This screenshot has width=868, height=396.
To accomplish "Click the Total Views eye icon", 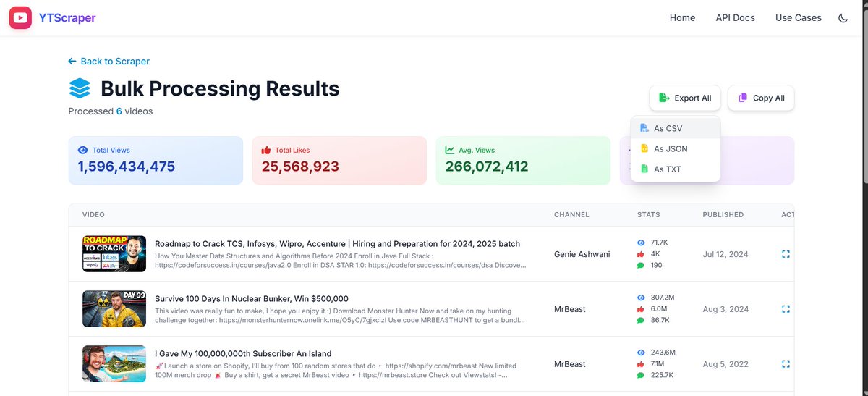I will (83, 151).
